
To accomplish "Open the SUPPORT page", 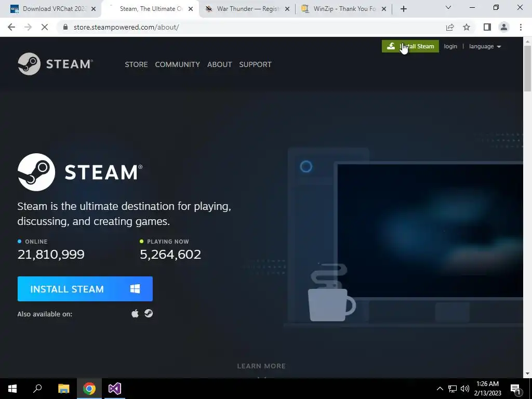I will point(255,64).
